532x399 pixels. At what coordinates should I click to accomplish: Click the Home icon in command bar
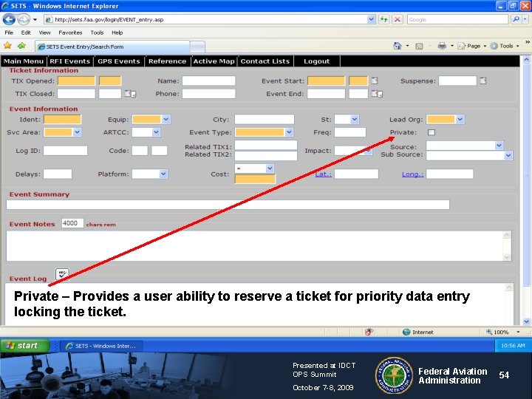398,46
